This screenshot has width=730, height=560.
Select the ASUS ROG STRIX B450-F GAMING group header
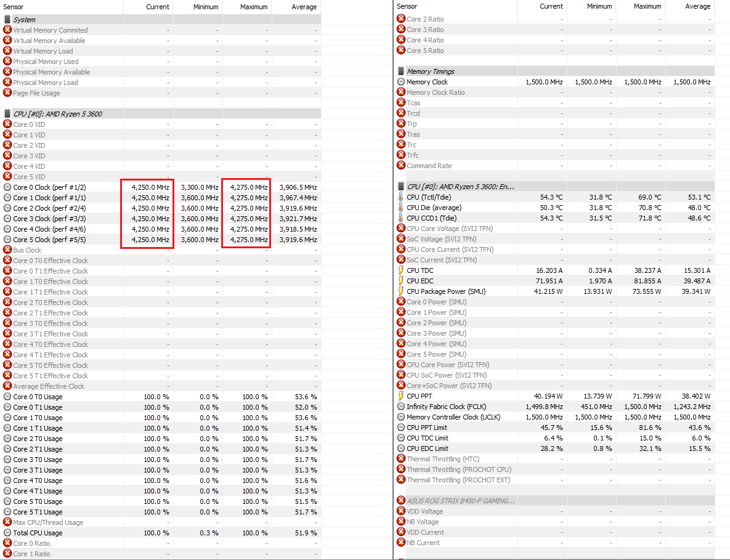(x=460, y=501)
